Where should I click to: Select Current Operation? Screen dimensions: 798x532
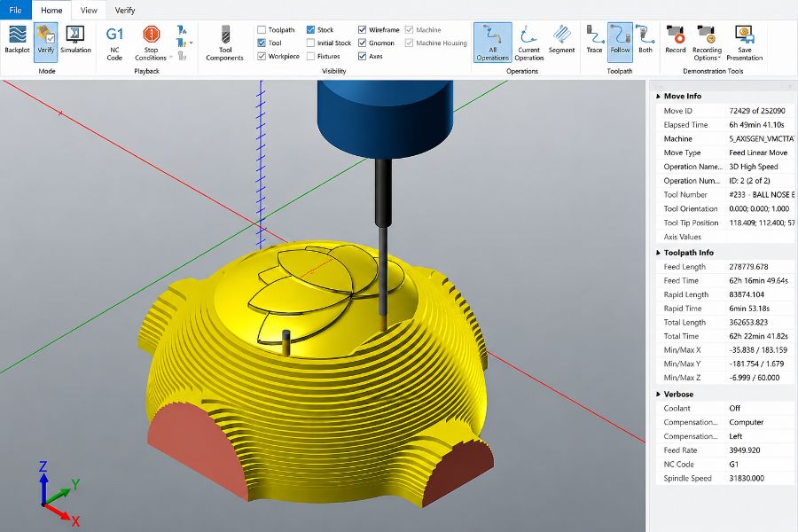pos(528,43)
